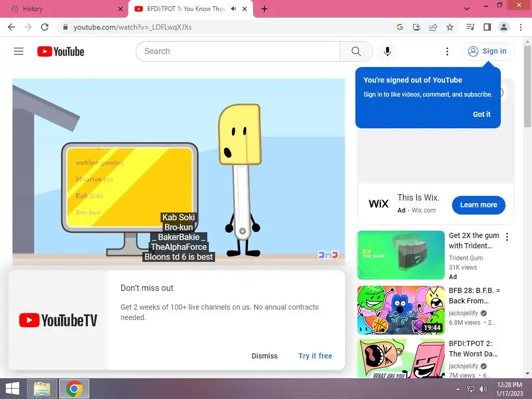Open Trident gum ad thumbnail
The image size is (532, 399).
pyautogui.click(x=401, y=255)
